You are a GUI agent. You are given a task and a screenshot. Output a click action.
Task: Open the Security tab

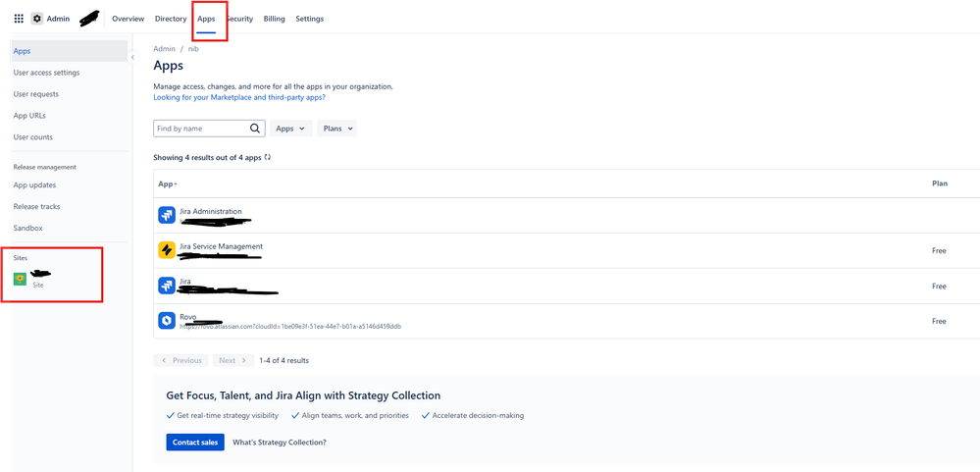239,19
